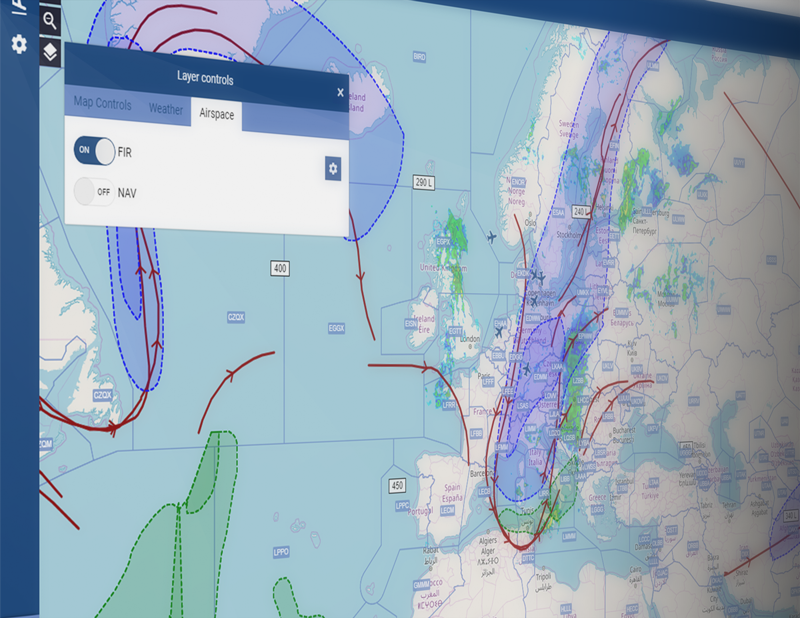
Task: Select the aircraft icon near the EDMM label
Action: (x=527, y=369)
